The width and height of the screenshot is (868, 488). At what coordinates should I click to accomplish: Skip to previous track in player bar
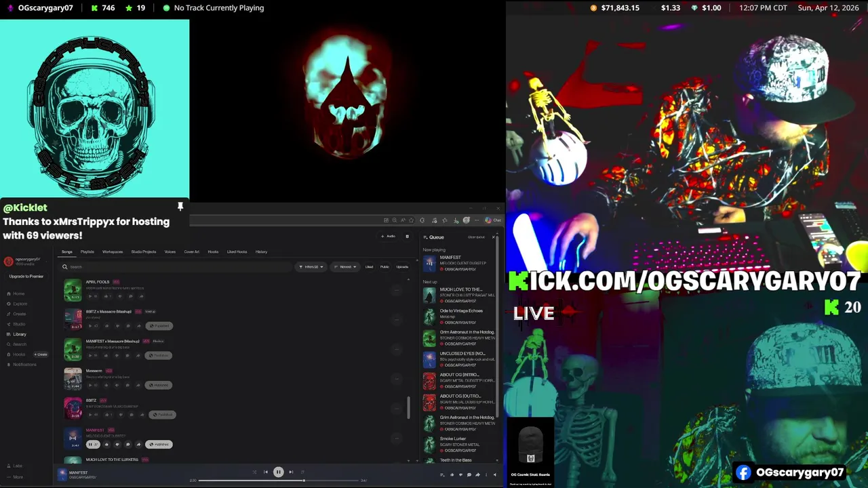tap(266, 472)
